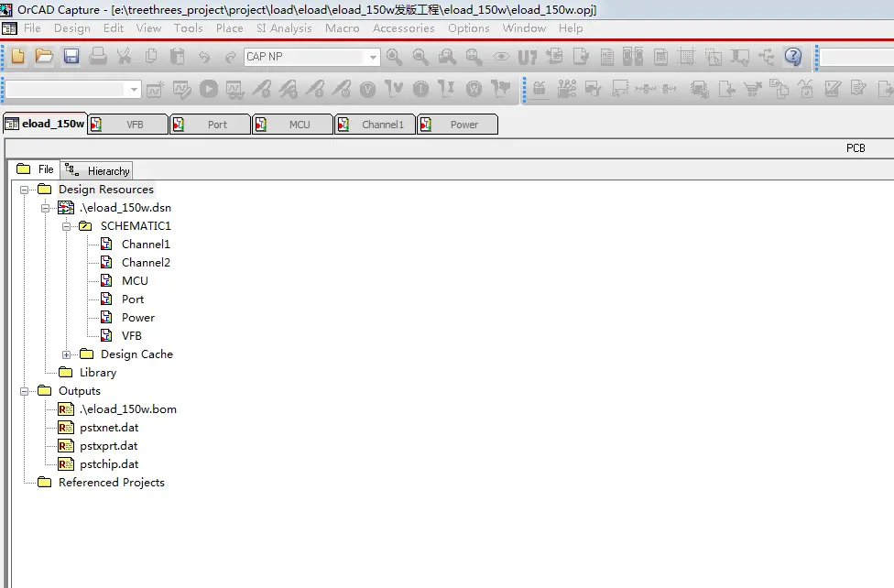The height and width of the screenshot is (588, 894).
Task: Open the File menu
Action: click(32, 28)
